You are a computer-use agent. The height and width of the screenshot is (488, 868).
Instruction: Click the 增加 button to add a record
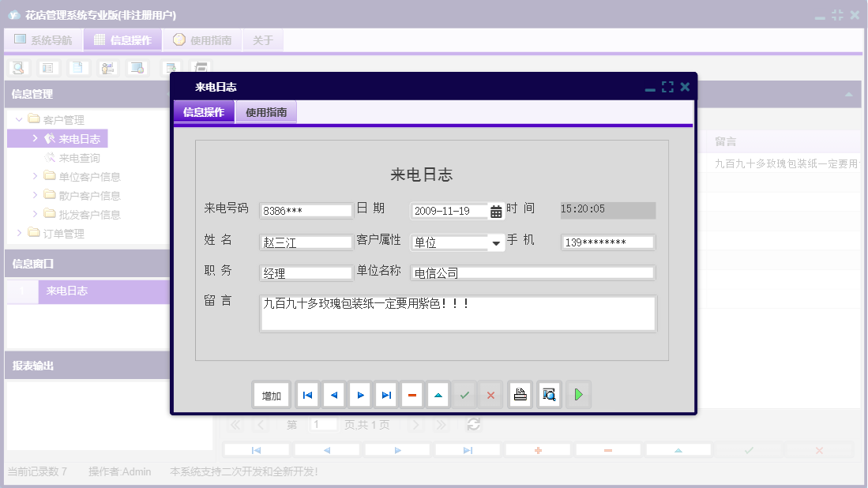271,394
